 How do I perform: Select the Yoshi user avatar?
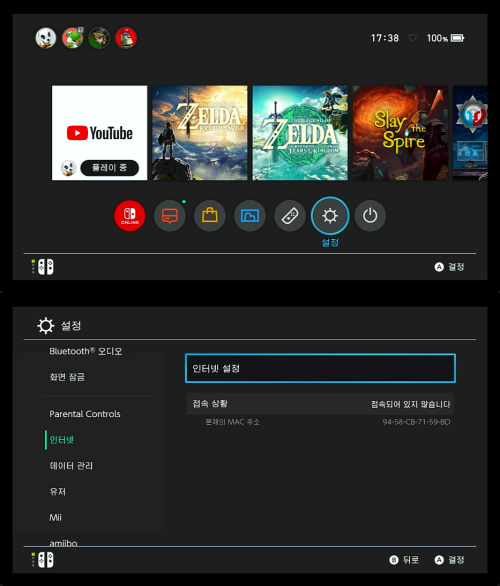tap(72, 38)
